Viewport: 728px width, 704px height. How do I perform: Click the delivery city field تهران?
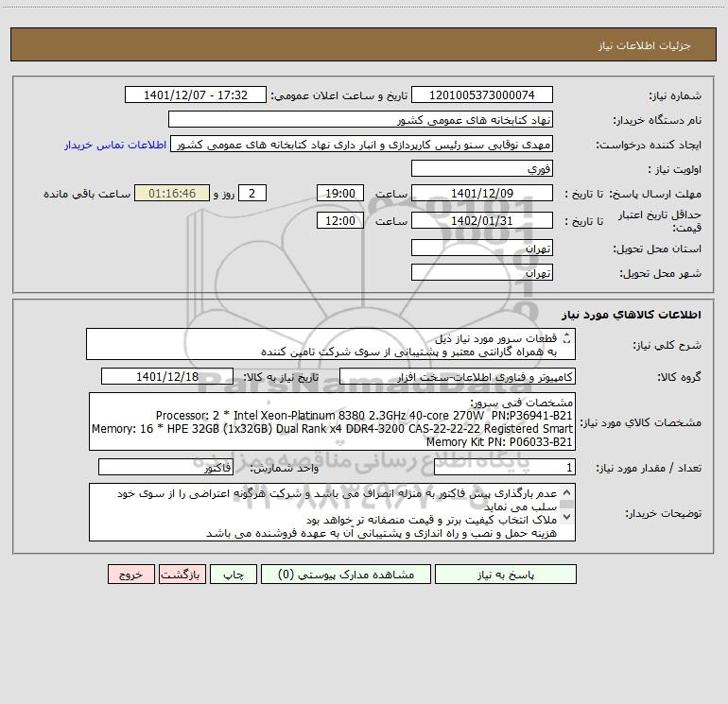(482, 272)
